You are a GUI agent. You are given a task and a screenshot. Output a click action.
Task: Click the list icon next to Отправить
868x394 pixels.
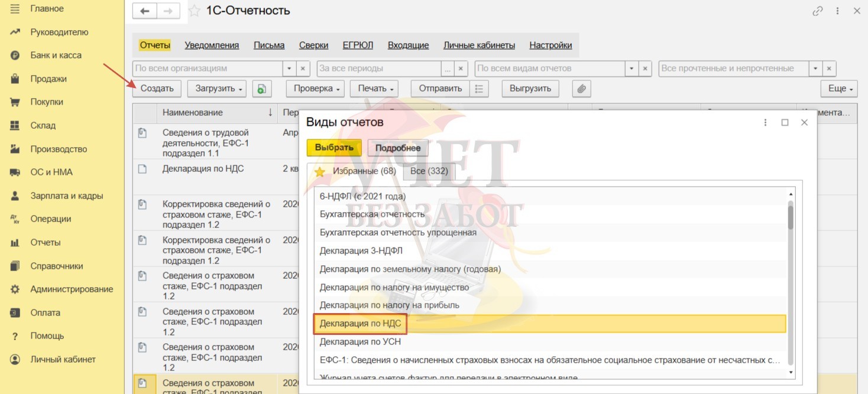(479, 89)
